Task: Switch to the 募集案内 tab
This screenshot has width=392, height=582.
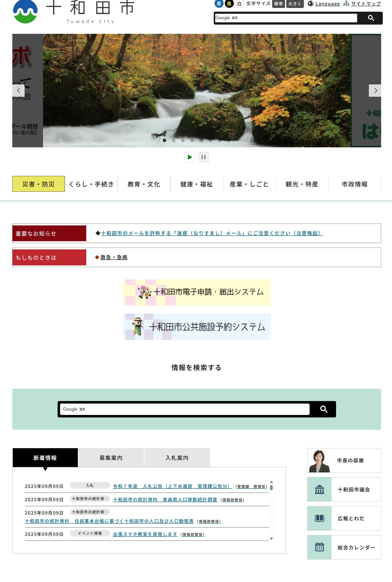Action: click(x=111, y=457)
